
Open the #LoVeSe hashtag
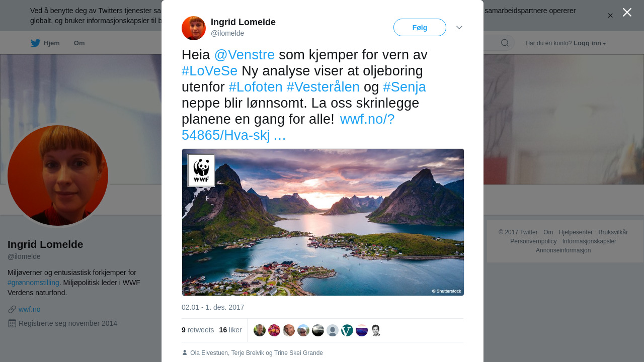click(209, 71)
